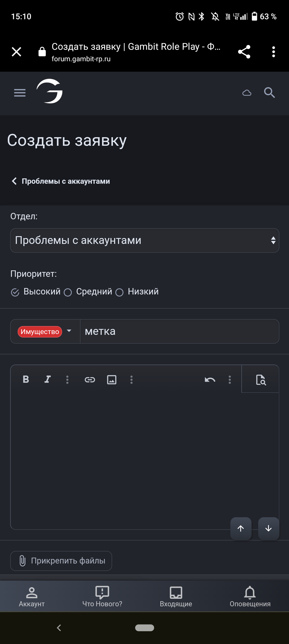Undo the last editor action

pos(210,379)
